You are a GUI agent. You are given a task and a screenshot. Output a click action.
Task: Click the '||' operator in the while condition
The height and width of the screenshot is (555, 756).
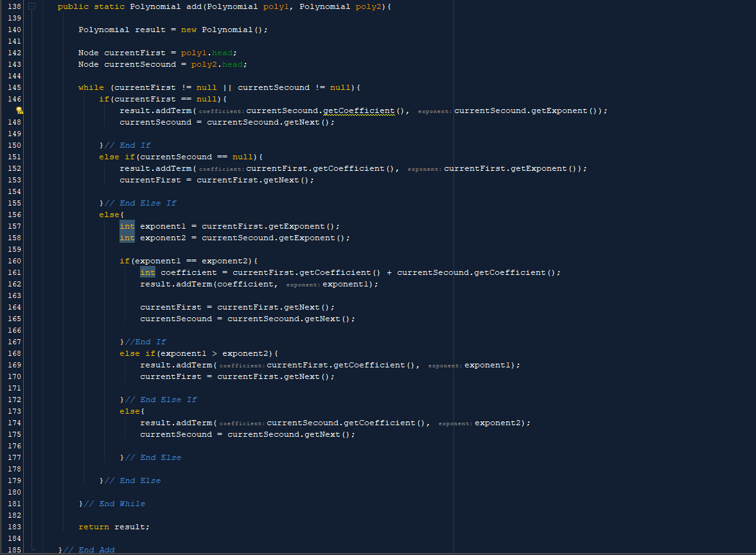coord(227,88)
